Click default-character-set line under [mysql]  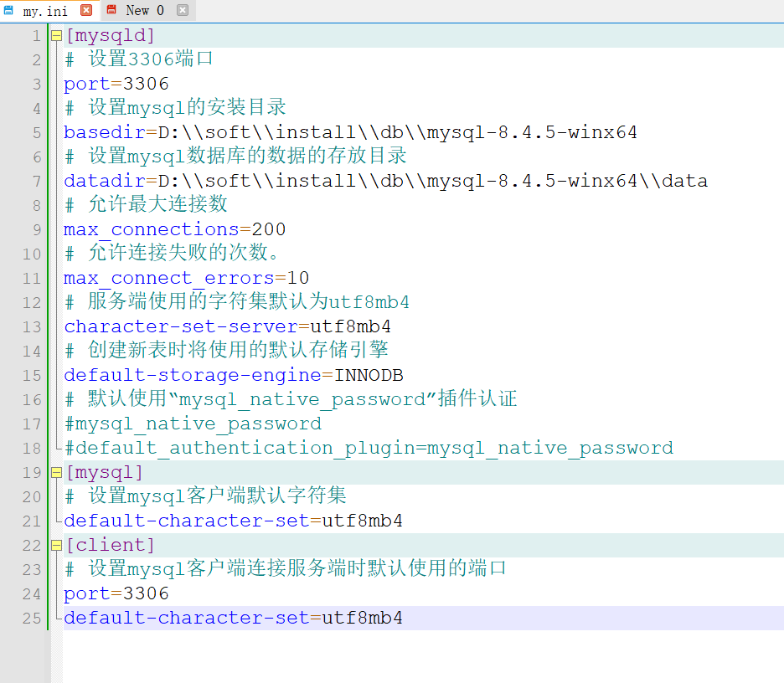[x=233, y=521]
